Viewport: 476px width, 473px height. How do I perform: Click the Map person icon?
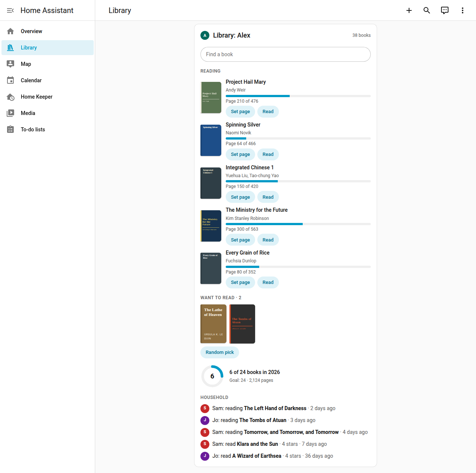tap(10, 64)
